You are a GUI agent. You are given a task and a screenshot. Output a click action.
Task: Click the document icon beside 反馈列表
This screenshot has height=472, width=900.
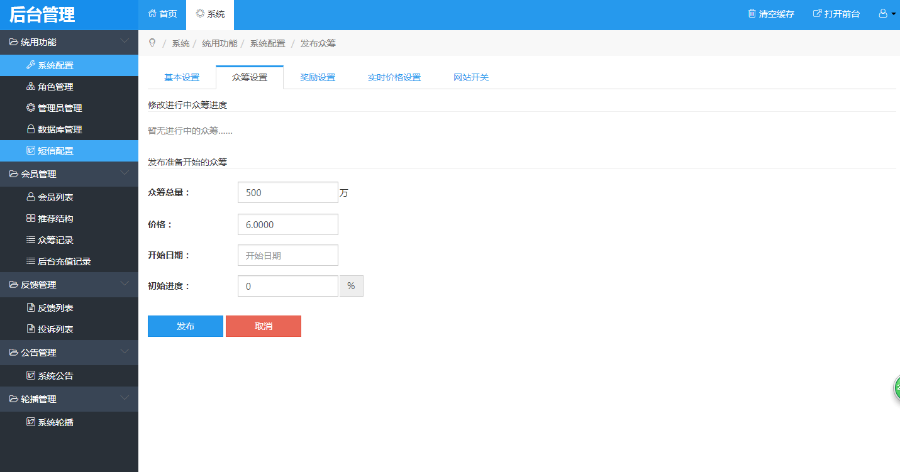30,307
